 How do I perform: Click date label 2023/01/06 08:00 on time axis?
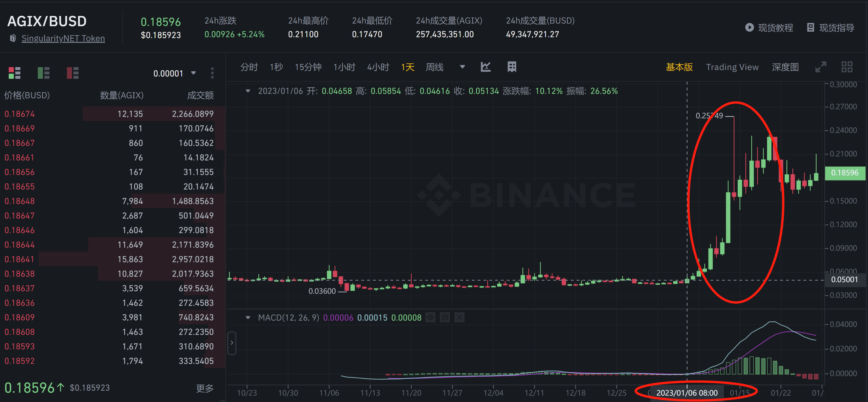(x=687, y=393)
